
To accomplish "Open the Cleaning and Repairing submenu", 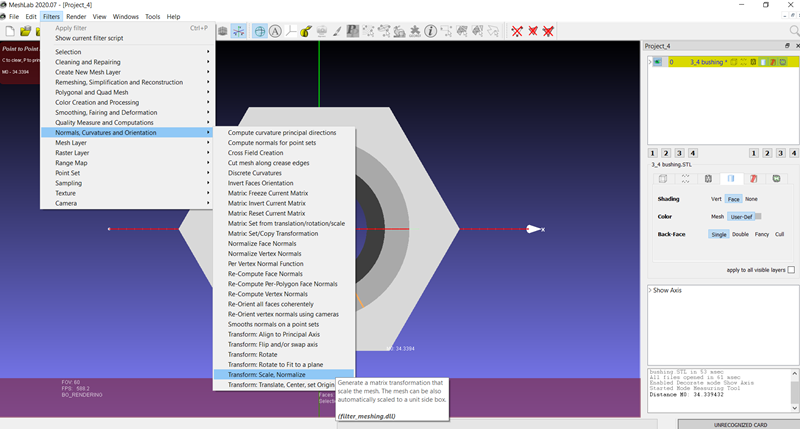I will [128, 62].
